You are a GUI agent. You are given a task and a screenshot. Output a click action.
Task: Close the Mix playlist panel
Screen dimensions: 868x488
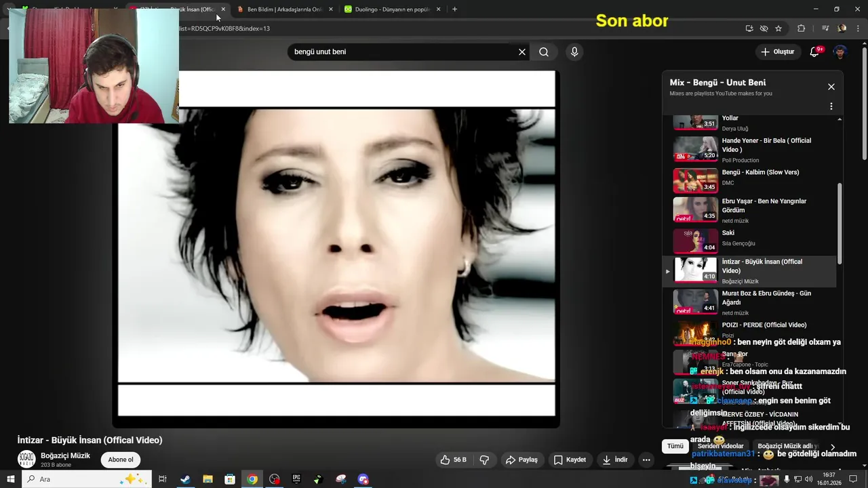(831, 87)
